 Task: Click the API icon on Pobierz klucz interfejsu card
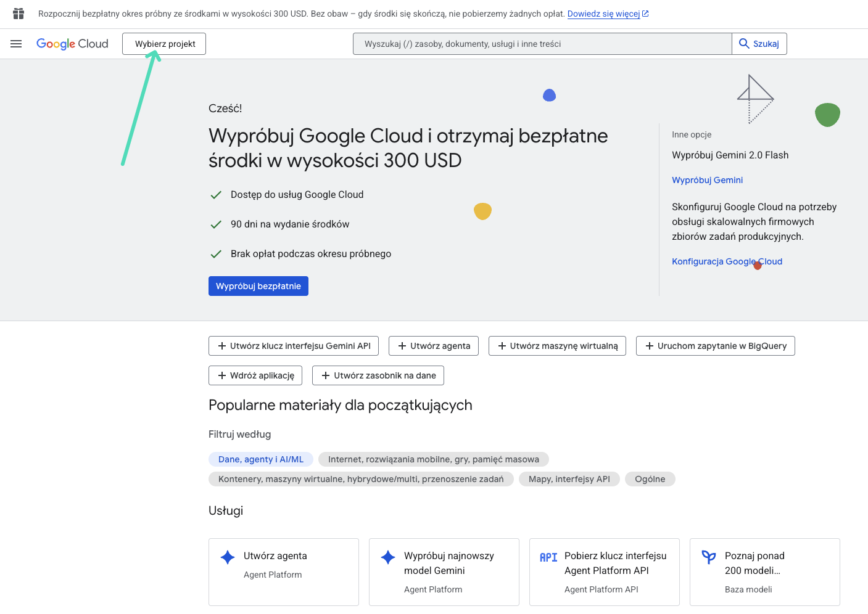(548, 557)
